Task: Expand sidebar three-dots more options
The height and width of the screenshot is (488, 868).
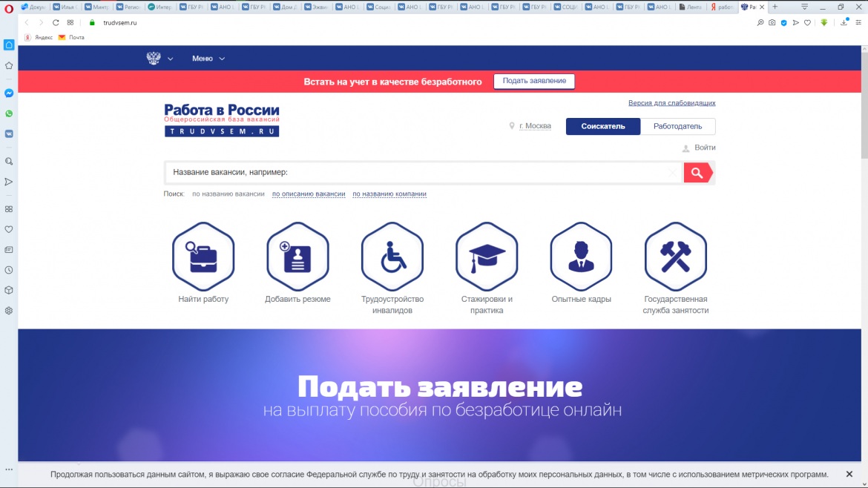Action: tap(9, 469)
